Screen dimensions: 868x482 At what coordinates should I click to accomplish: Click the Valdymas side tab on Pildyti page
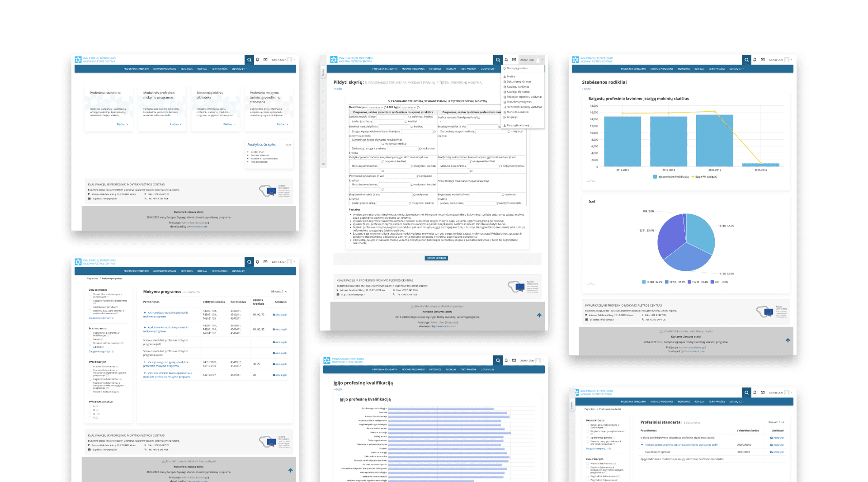click(x=323, y=72)
